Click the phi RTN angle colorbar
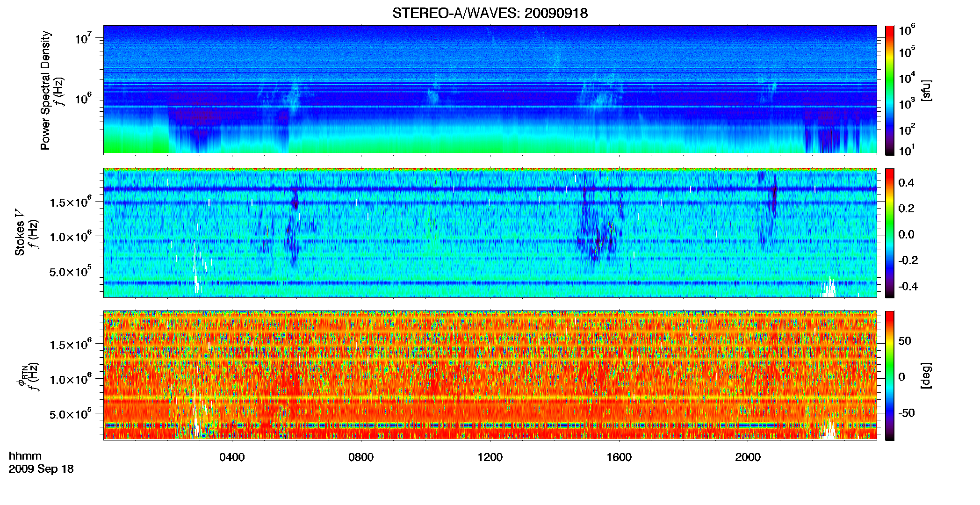980x505 pixels. tap(889, 375)
